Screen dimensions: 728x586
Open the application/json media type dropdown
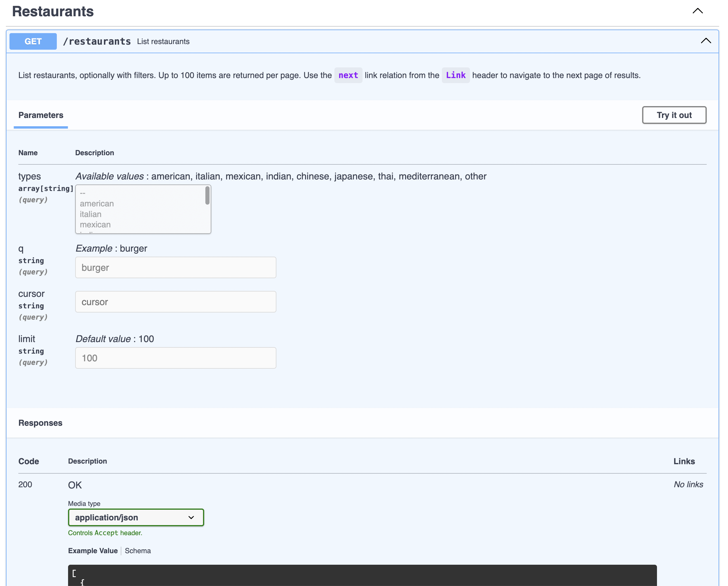tap(136, 517)
